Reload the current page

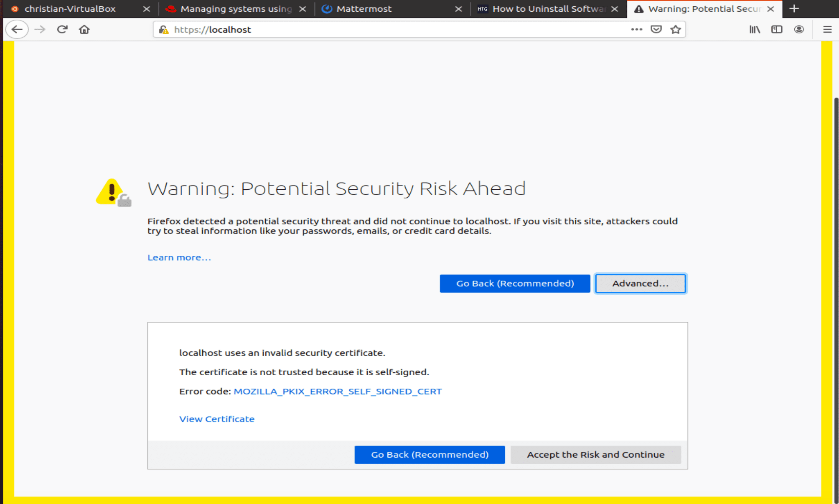pyautogui.click(x=62, y=30)
